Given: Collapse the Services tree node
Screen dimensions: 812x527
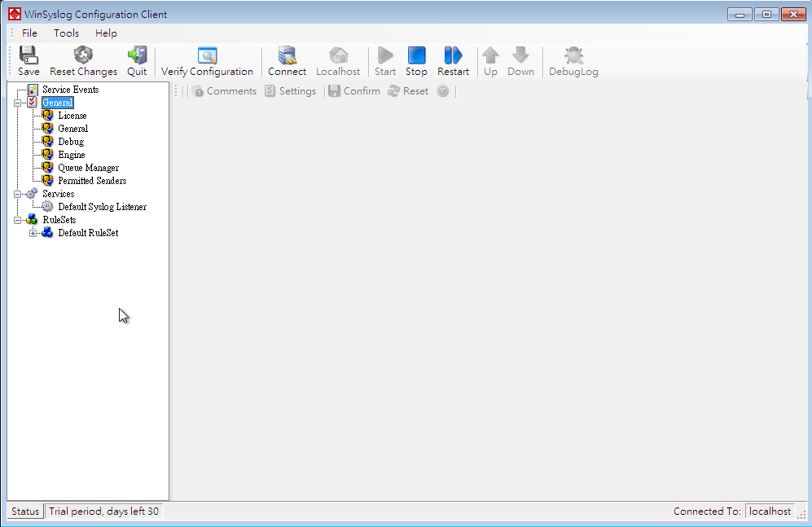Looking at the screenshot, I should point(18,194).
